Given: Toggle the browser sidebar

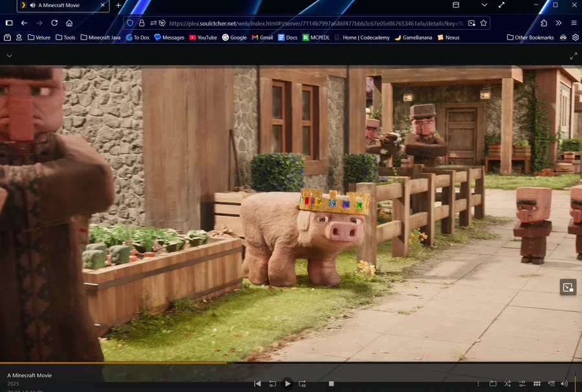Looking at the screenshot, I should point(9,23).
